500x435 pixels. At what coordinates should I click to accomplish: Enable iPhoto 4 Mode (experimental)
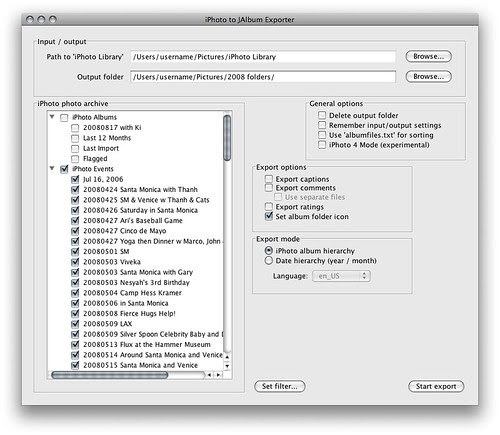coord(322,145)
